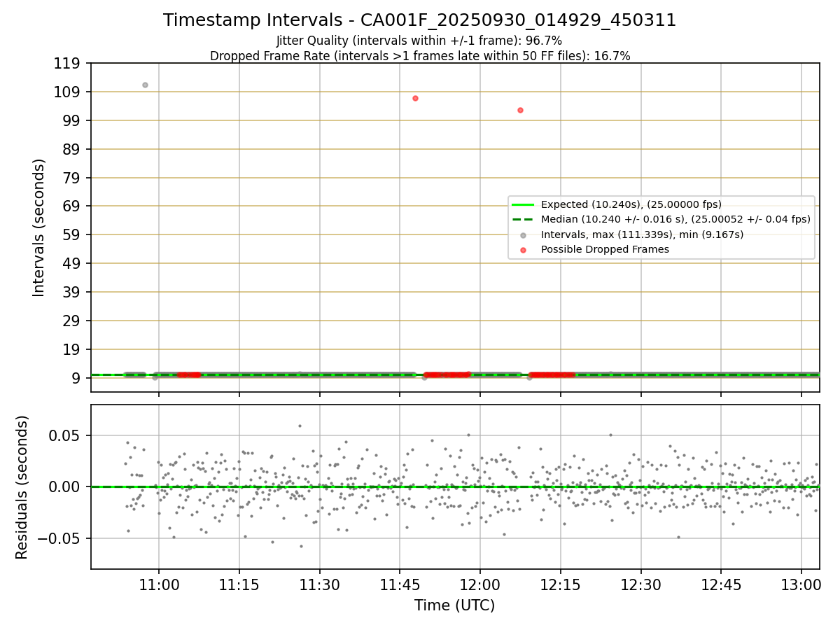The width and height of the screenshot is (840, 630).
Task: Click the x-axis tick label '12:30'
Action: [x=641, y=584]
